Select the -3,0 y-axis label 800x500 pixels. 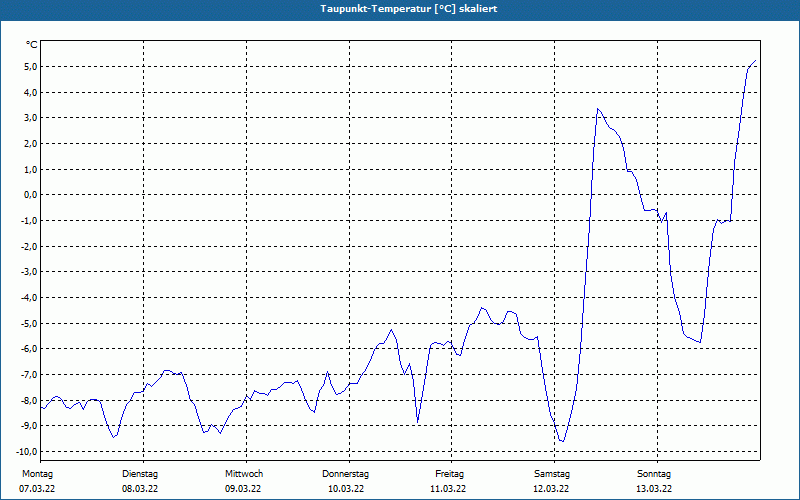(x=28, y=272)
